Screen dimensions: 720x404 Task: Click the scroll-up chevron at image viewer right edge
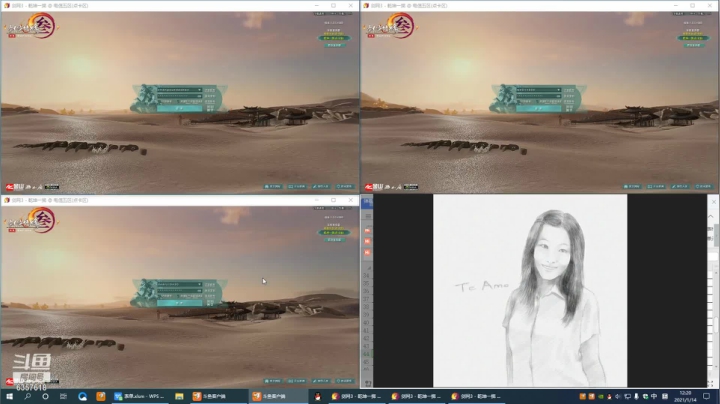coord(711,216)
